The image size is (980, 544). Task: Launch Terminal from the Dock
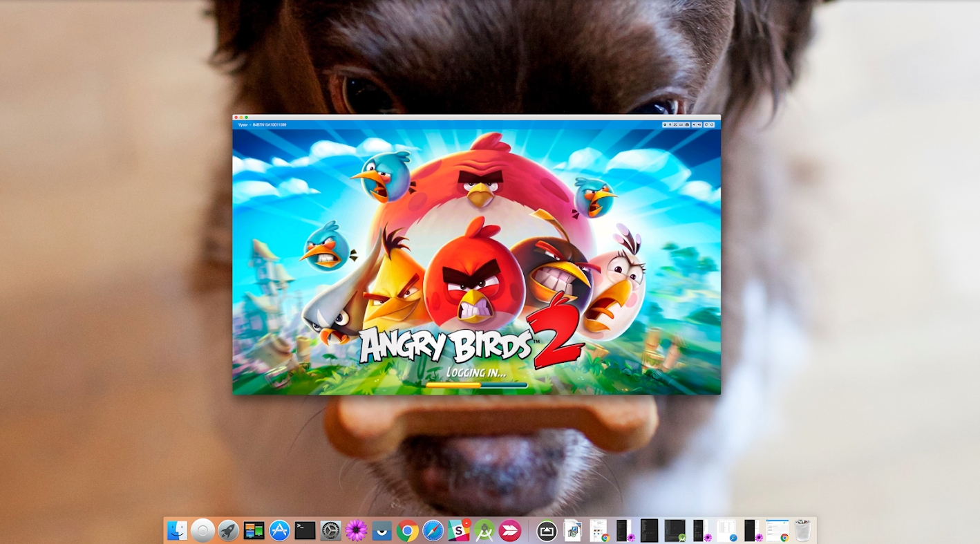[x=305, y=531]
